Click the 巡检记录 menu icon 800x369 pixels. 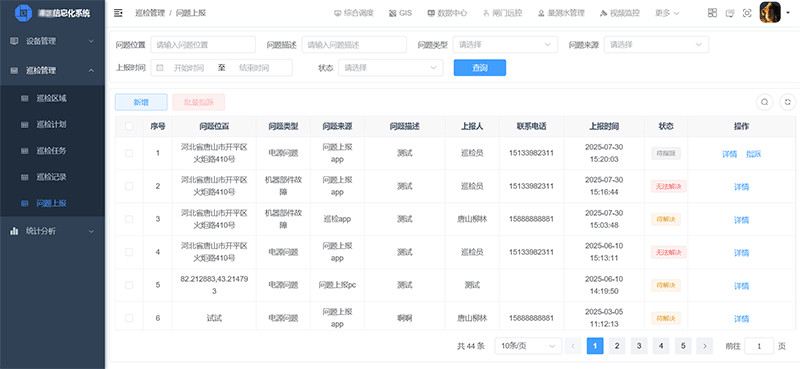coord(24,177)
